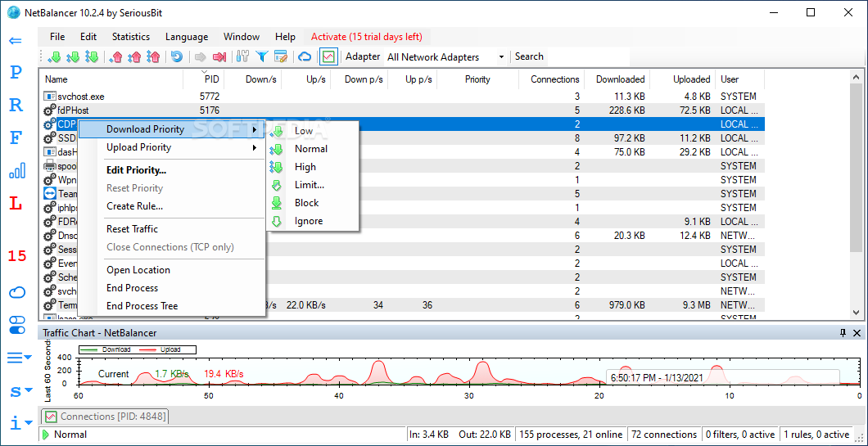Sort by the Uploaded column header
This screenshot has height=446, width=868.
click(x=683, y=79)
